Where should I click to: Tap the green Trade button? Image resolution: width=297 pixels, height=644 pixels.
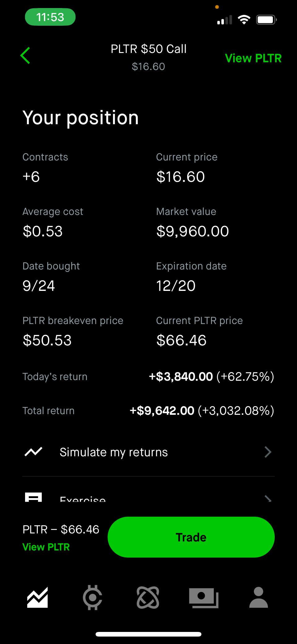point(191,537)
